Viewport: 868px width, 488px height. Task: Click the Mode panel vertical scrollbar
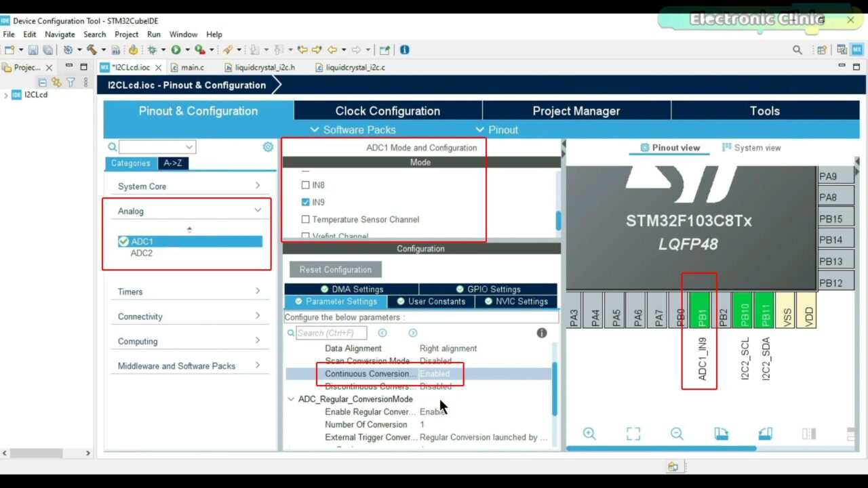tap(559, 220)
